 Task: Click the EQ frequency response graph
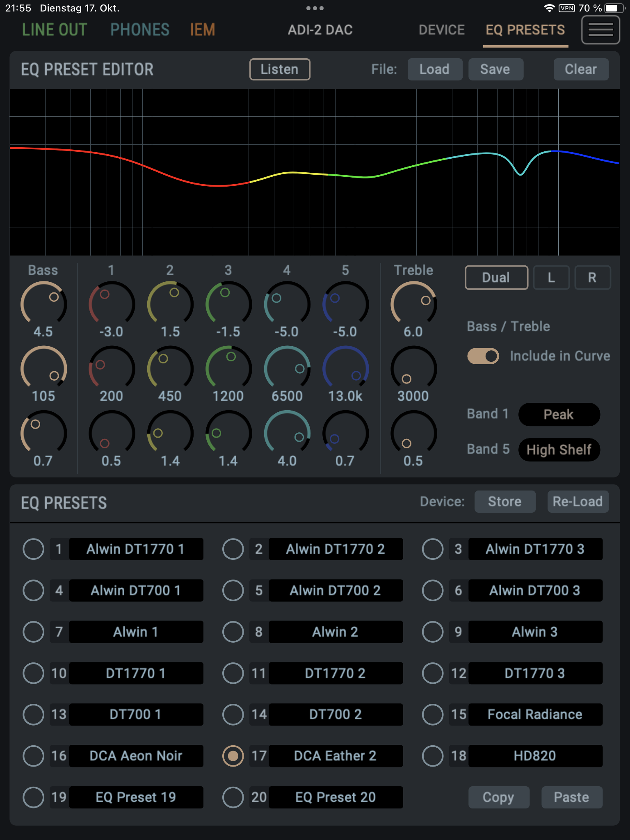(315, 172)
